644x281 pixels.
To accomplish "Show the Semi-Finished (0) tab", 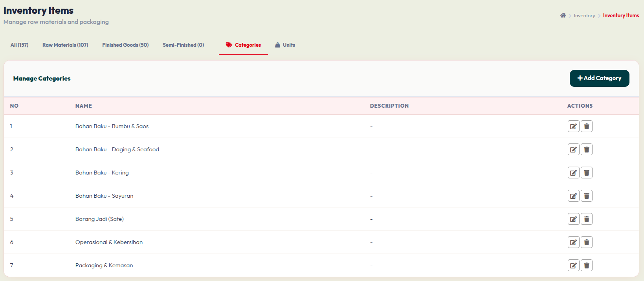I will point(183,45).
